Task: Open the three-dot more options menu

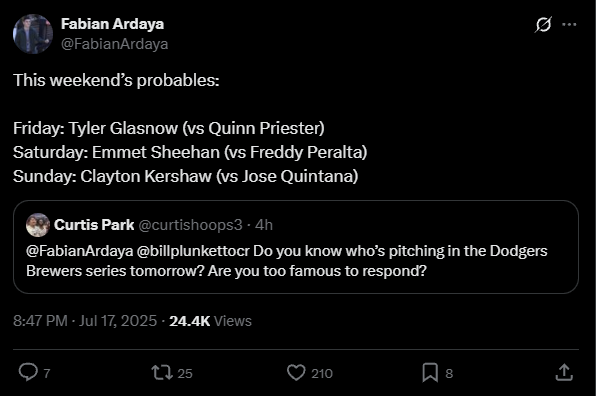Action: pyautogui.click(x=569, y=24)
